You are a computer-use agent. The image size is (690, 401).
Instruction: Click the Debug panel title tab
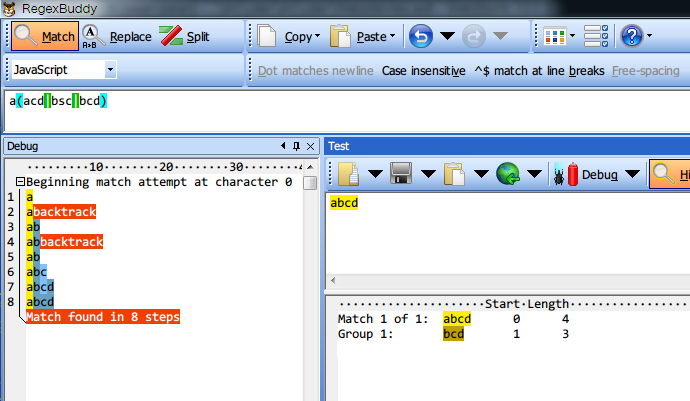[x=22, y=146]
